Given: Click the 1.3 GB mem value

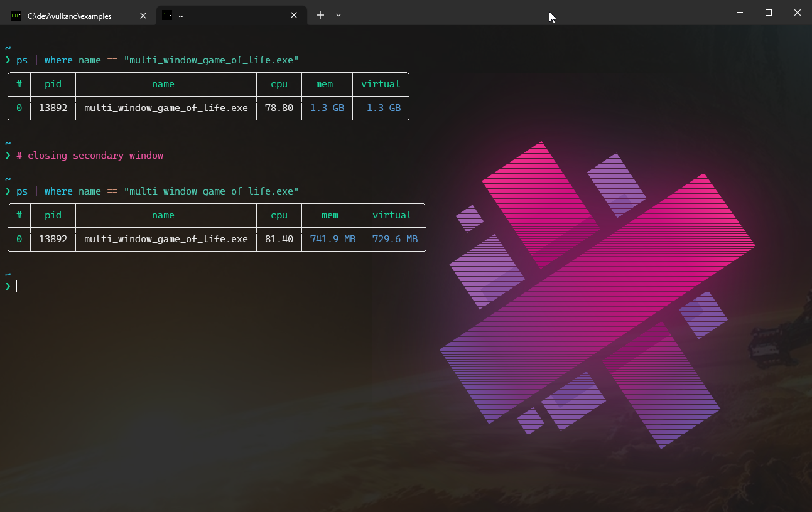Looking at the screenshot, I should pos(327,107).
